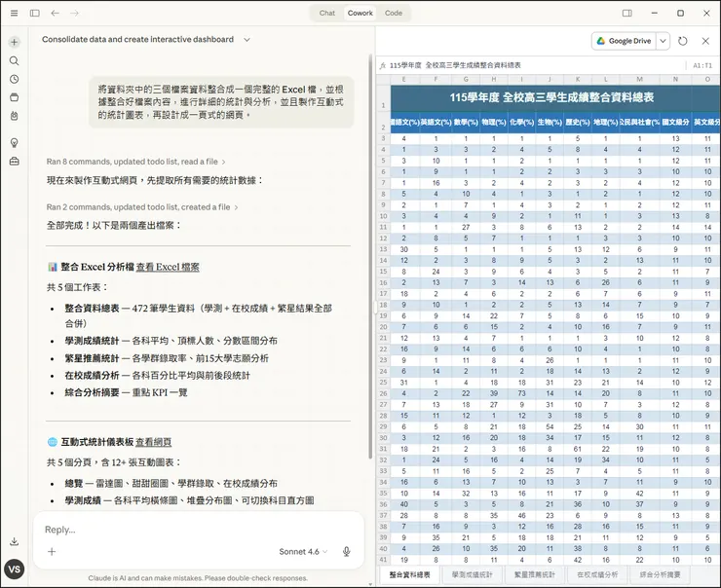Image resolution: width=721 pixels, height=588 pixels.
Task: Expand 'Ran 8 commands' step details
Action: click(135, 162)
